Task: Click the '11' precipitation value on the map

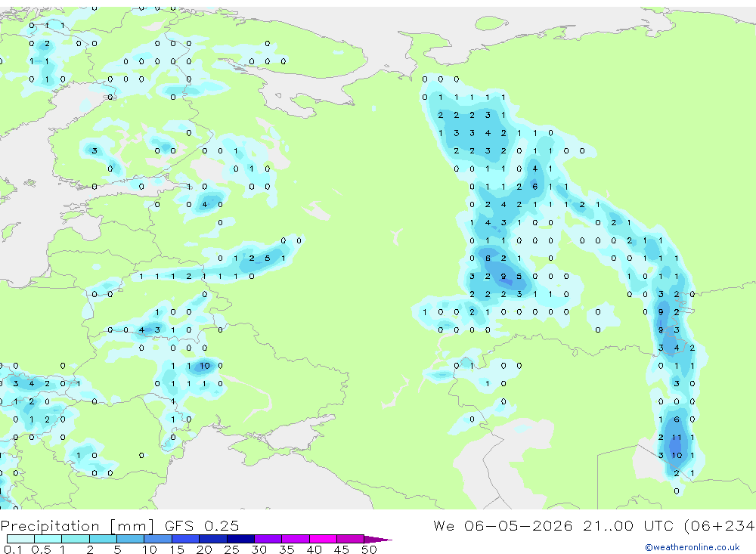Action: [677, 438]
